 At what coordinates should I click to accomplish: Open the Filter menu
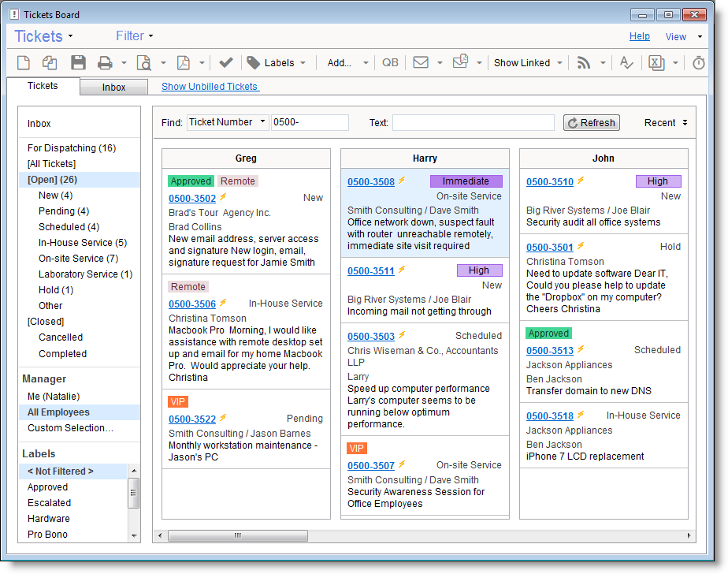pos(134,36)
